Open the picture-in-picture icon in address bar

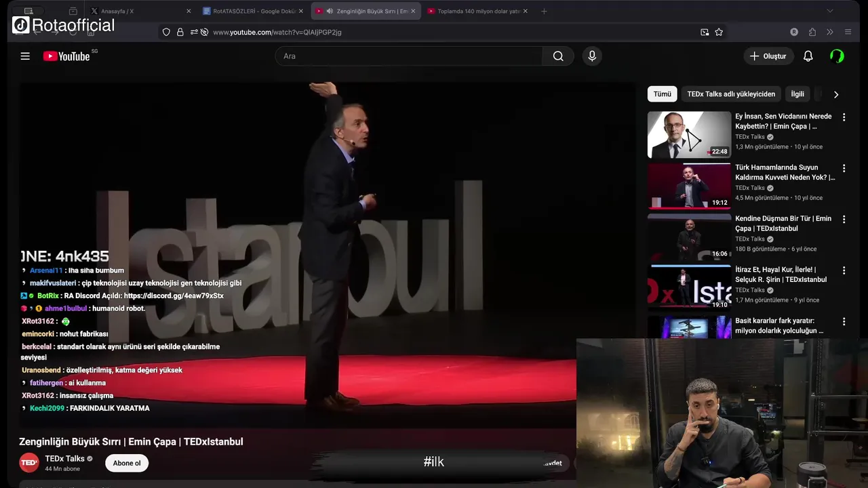click(705, 32)
